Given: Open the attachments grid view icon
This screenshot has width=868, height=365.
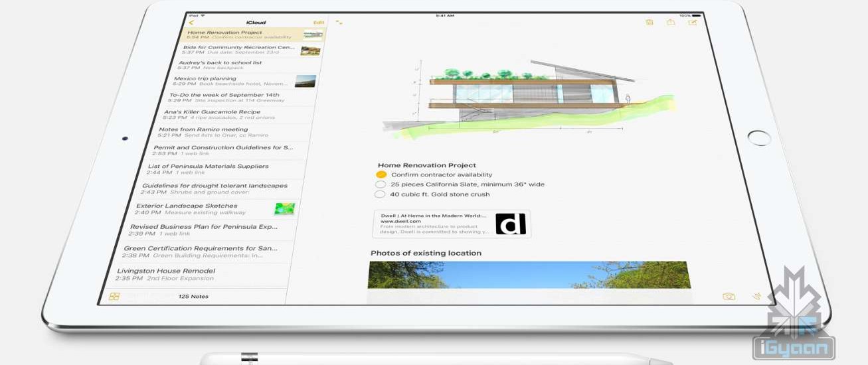Looking at the screenshot, I should pos(114,297).
